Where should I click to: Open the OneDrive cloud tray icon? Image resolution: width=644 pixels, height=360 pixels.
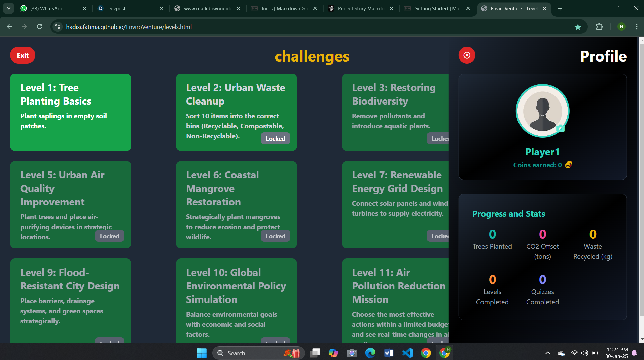561,353
